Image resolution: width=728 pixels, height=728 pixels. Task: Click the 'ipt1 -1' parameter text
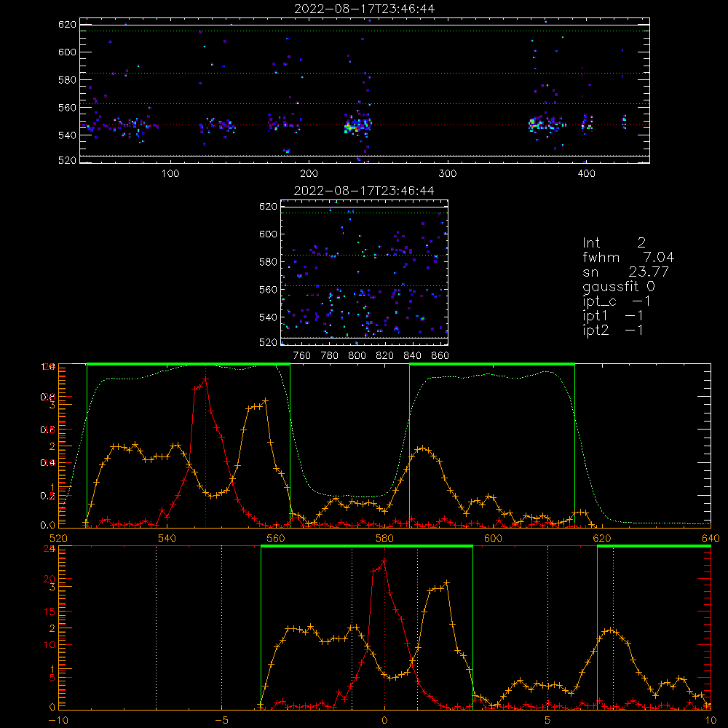[613, 316]
